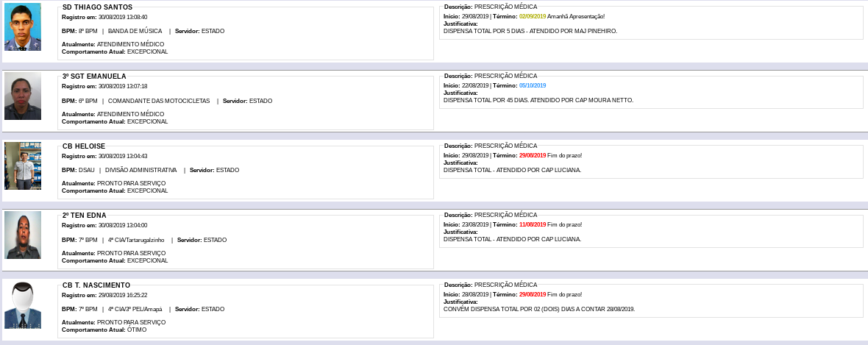
Task: Click CB T. Nascimento placeholder avatar
Action: 23,305
